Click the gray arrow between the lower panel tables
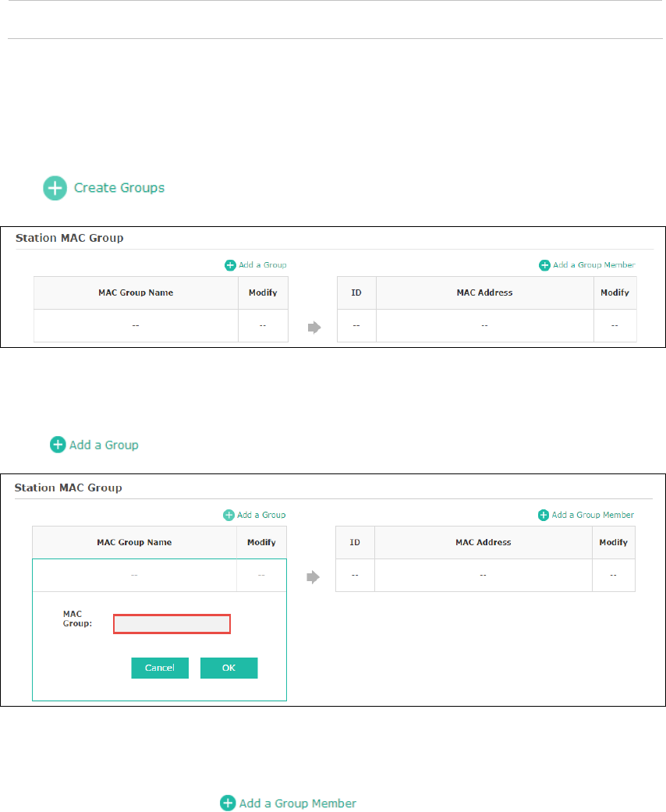666x812 pixels. (313, 577)
